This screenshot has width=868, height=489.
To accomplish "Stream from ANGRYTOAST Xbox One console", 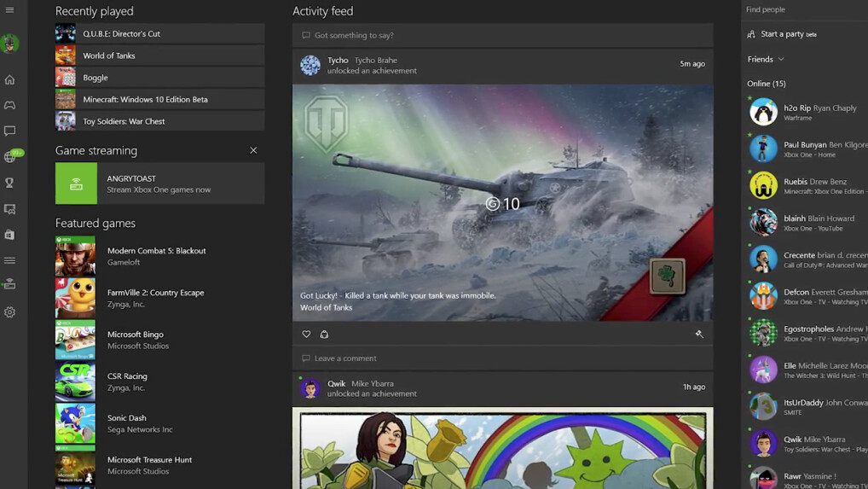I will (159, 183).
